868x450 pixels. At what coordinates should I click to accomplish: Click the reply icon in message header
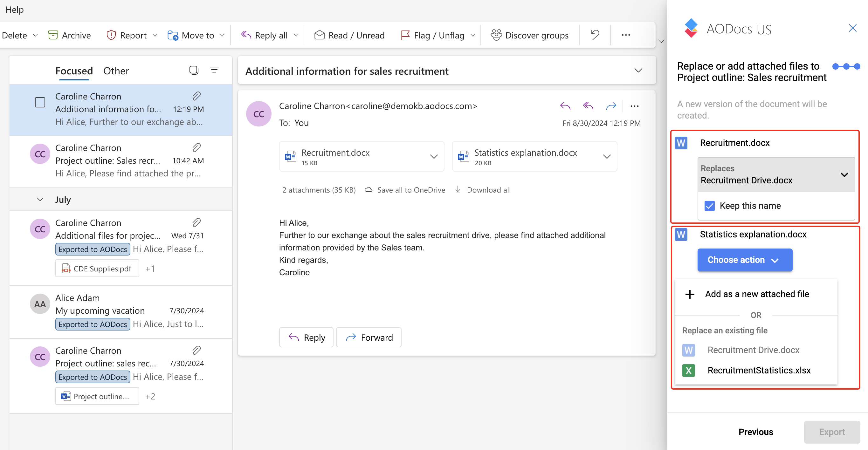pos(565,106)
